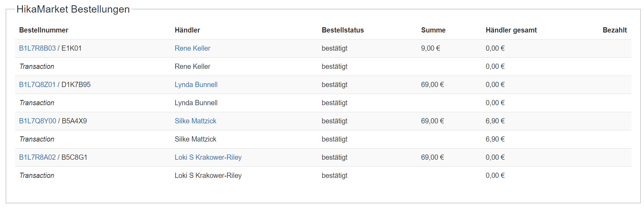The height and width of the screenshot is (209, 644).
Task: Click the Summe column header
Action: tap(433, 30)
